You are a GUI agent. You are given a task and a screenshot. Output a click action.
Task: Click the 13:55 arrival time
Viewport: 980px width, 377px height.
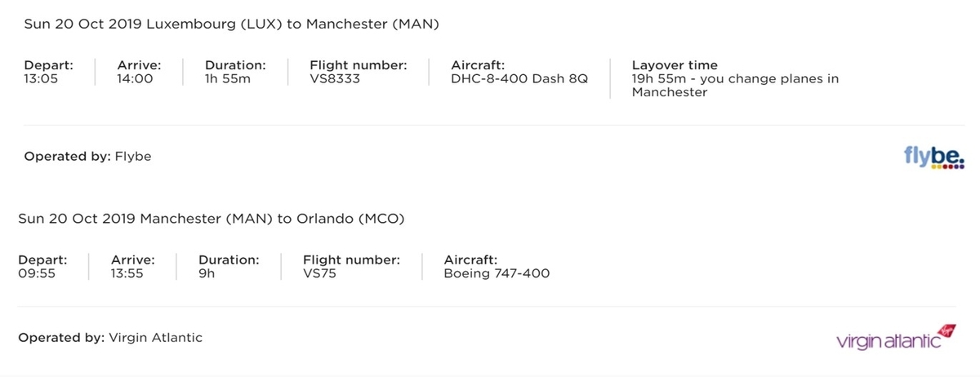tap(127, 273)
